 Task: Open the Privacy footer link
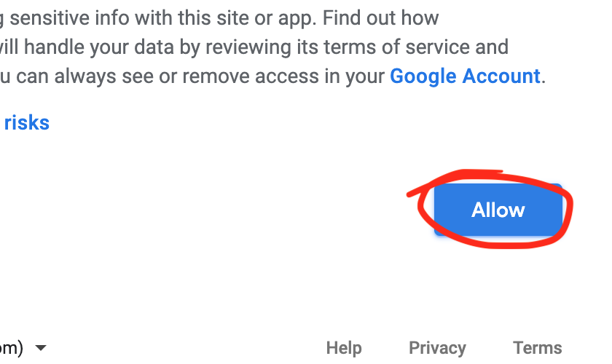coord(437,347)
